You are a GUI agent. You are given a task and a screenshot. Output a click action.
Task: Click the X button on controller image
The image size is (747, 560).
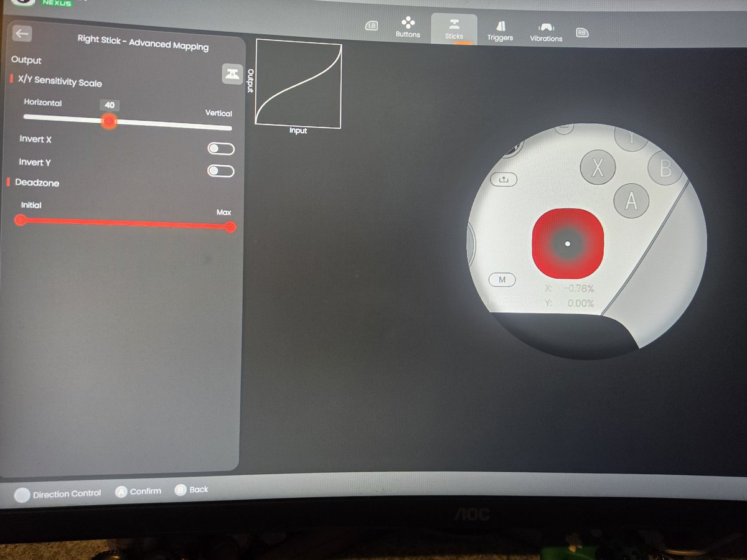(598, 168)
